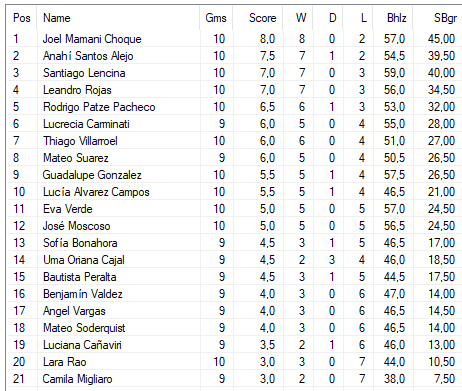Image resolution: width=462 pixels, height=391 pixels.
Task: Click on Eva Verde's name
Action: point(68,209)
